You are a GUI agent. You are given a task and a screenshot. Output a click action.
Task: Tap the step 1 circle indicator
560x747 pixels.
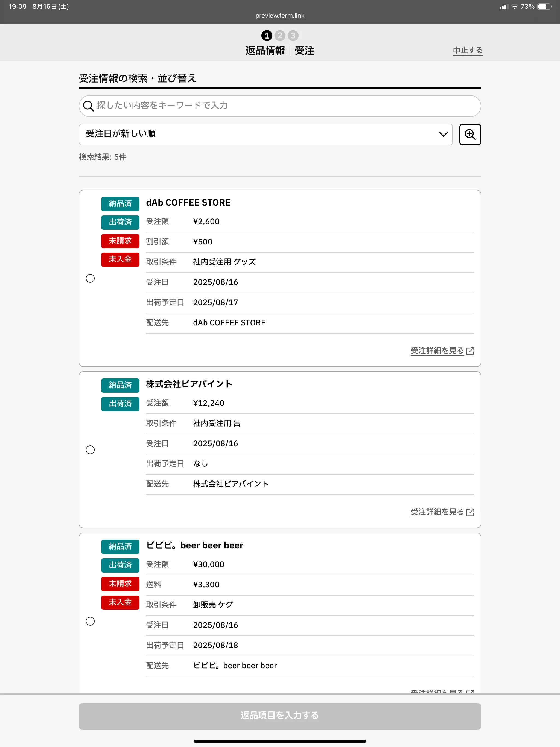267,36
